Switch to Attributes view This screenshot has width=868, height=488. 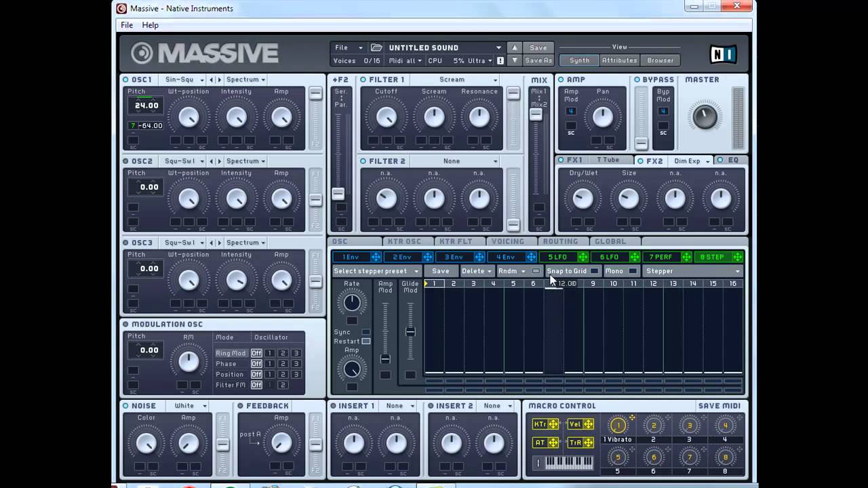coord(620,60)
